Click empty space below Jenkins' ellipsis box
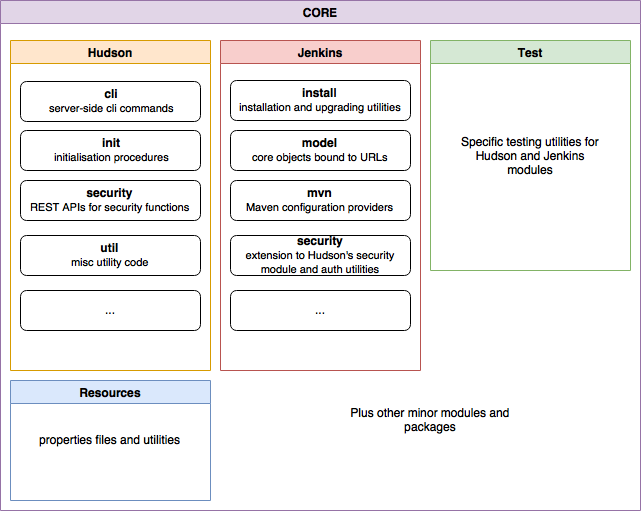641x512 pixels. pyautogui.click(x=320, y=350)
